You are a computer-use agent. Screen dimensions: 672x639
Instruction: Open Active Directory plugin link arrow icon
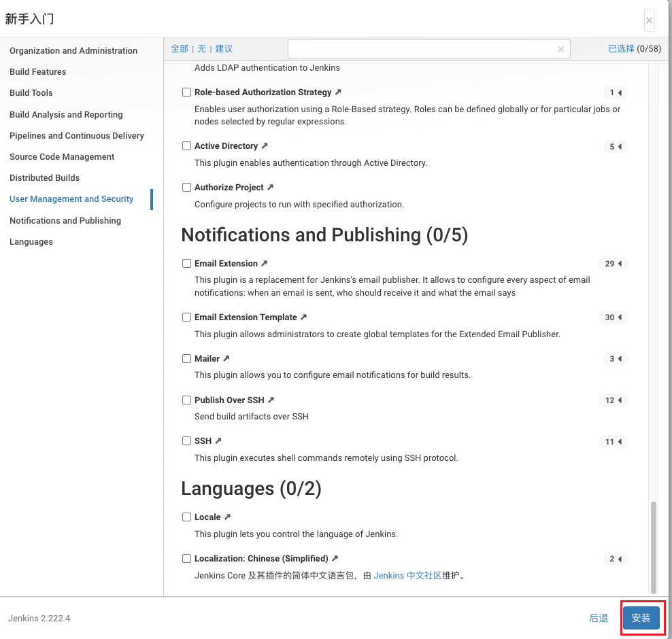point(265,146)
